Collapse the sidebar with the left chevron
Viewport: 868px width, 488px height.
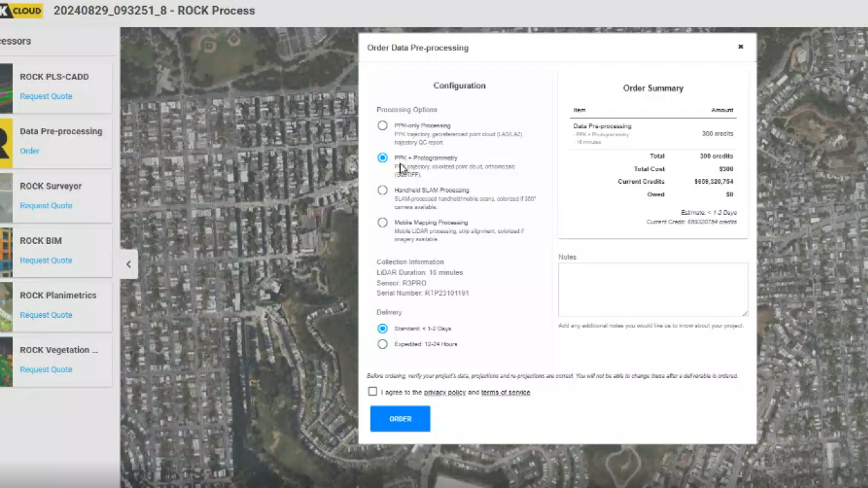point(129,264)
